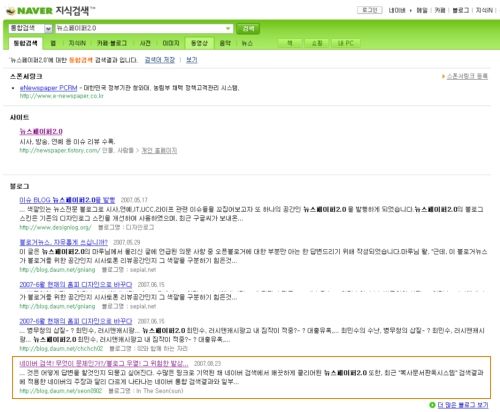Switch to the 음악 tab
Viewport: 500px width, 412px height.
(x=225, y=43)
